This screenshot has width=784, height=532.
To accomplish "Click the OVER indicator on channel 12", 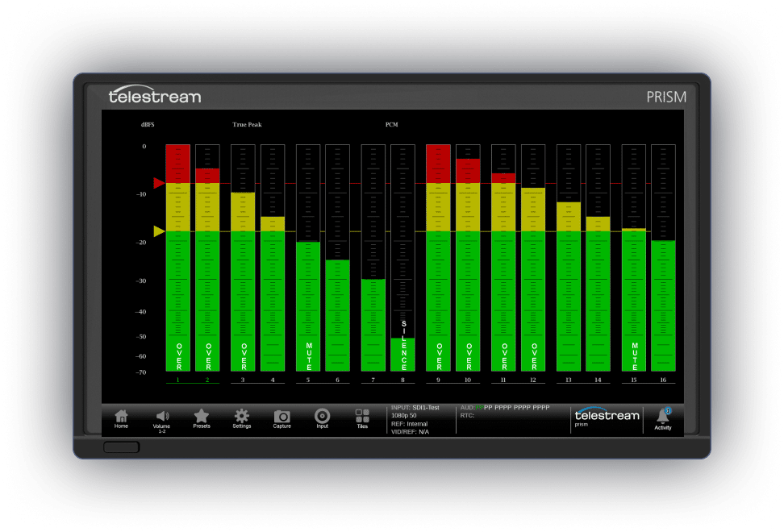I will point(534,356).
